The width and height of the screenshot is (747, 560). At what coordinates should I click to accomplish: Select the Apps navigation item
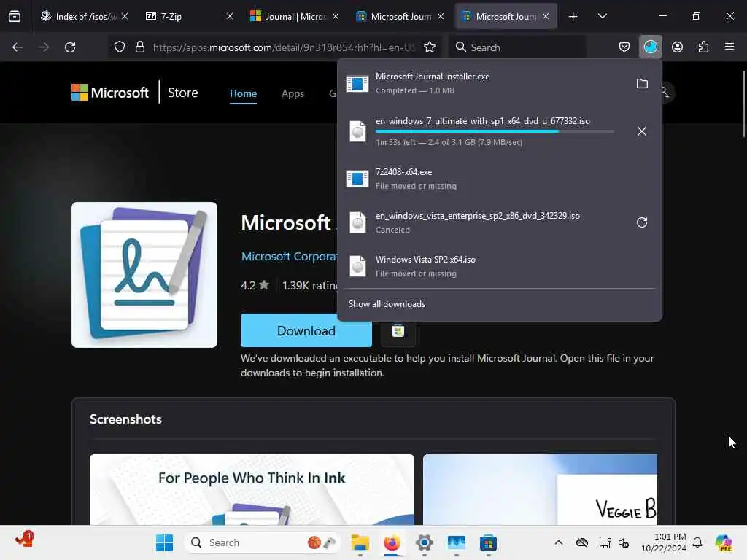(x=293, y=93)
